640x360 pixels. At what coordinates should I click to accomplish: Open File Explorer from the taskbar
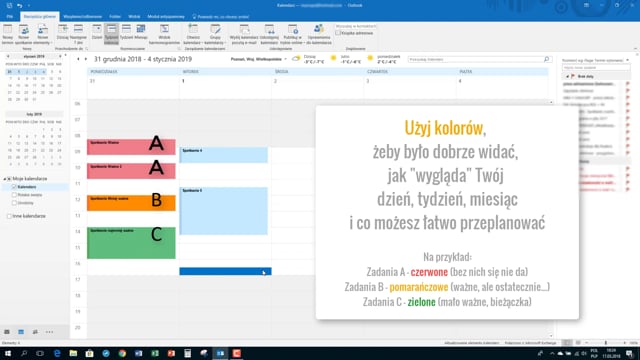coord(73,353)
